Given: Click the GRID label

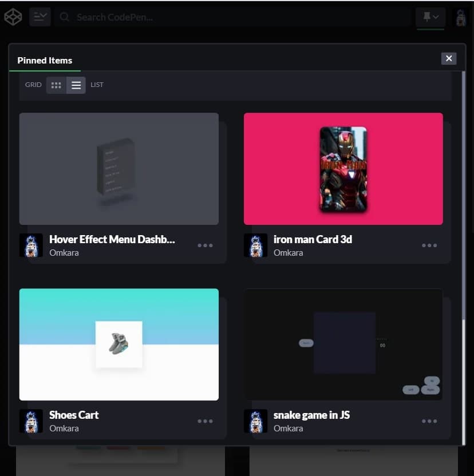Looking at the screenshot, I should tap(33, 85).
